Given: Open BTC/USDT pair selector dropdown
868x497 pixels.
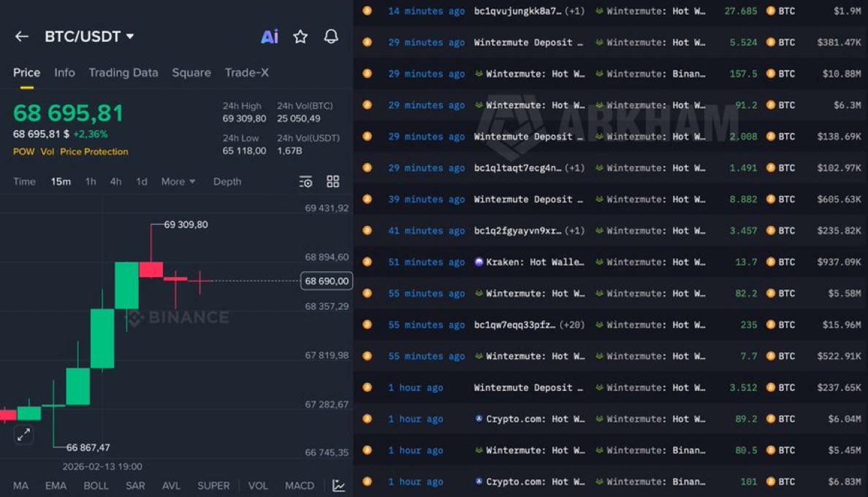Looking at the screenshot, I should pyautogui.click(x=89, y=37).
